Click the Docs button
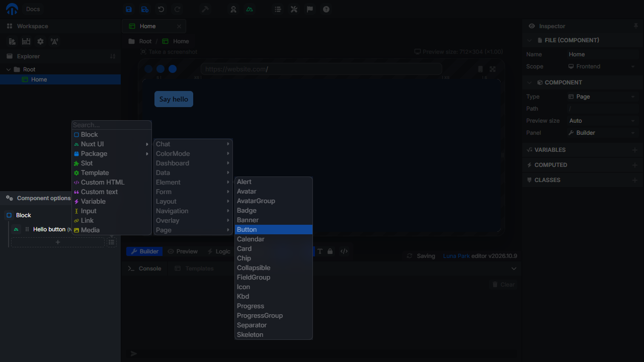The image size is (644, 362). click(33, 9)
